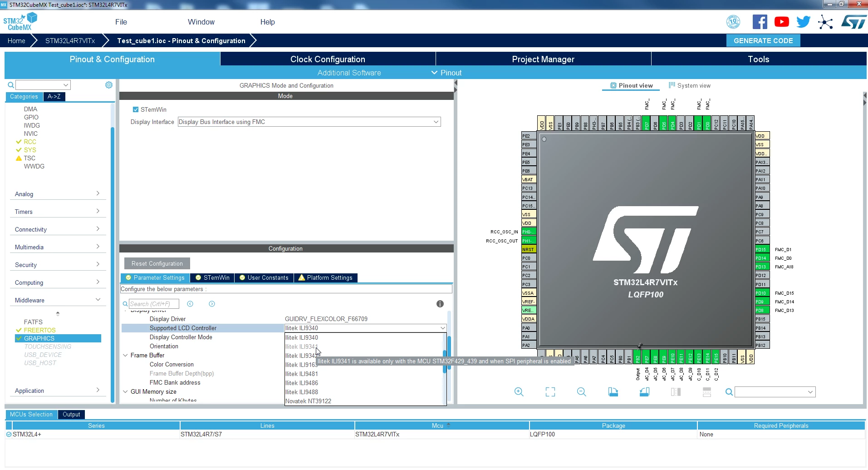Fit the chip to screen icon
868x470 pixels.
point(550,392)
